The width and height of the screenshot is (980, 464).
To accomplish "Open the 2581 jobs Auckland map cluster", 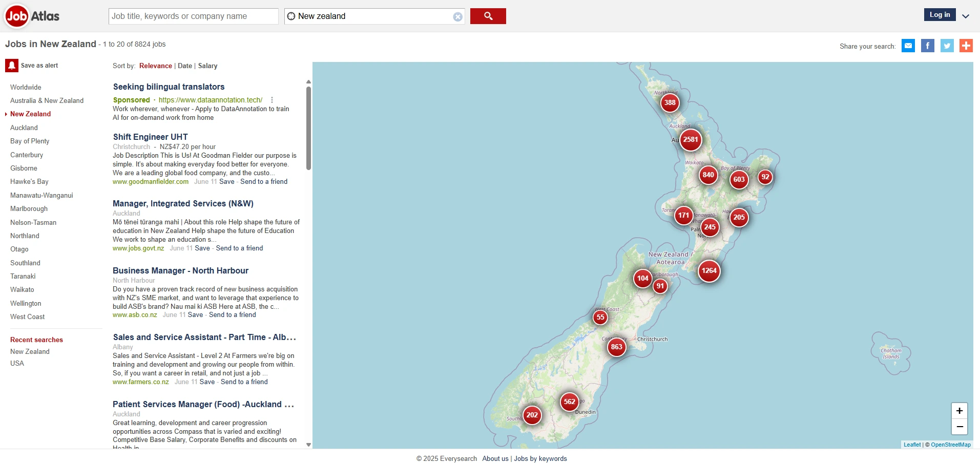I will [691, 139].
